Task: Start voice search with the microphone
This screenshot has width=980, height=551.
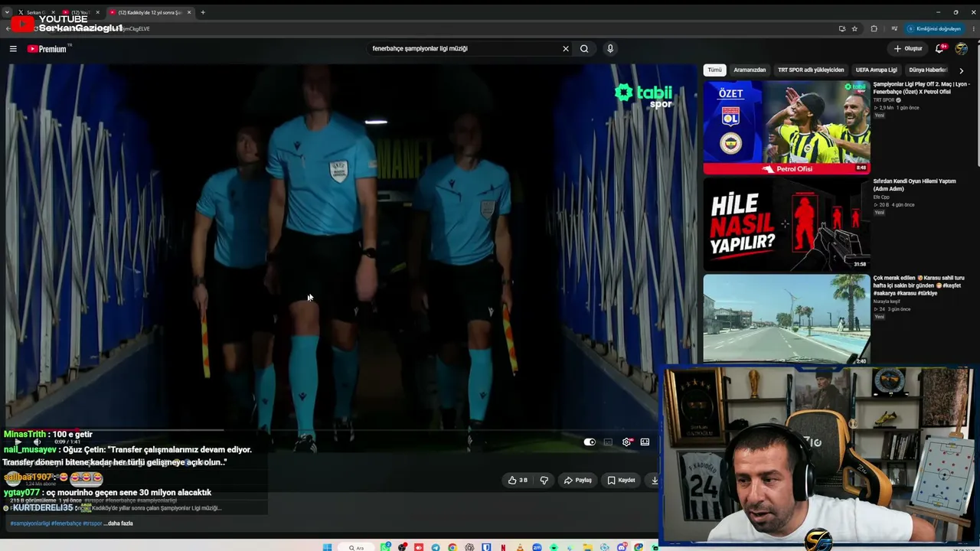Action: click(610, 49)
